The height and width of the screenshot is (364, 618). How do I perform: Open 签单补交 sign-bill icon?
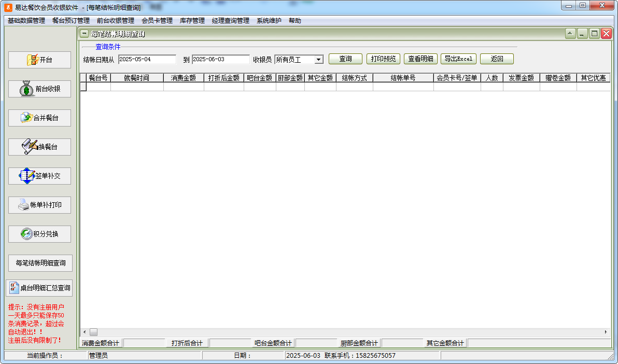click(27, 176)
